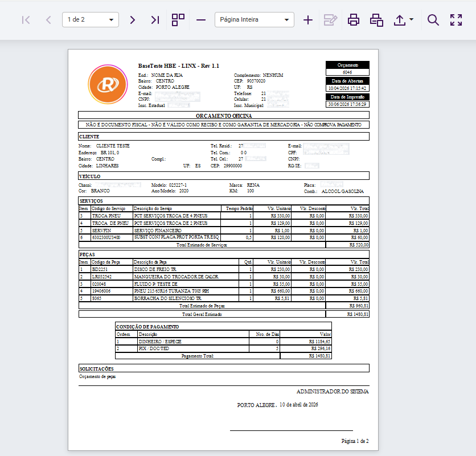Zoom in with the plus icon
The image size is (476, 456).
pyautogui.click(x=308, y=20)
